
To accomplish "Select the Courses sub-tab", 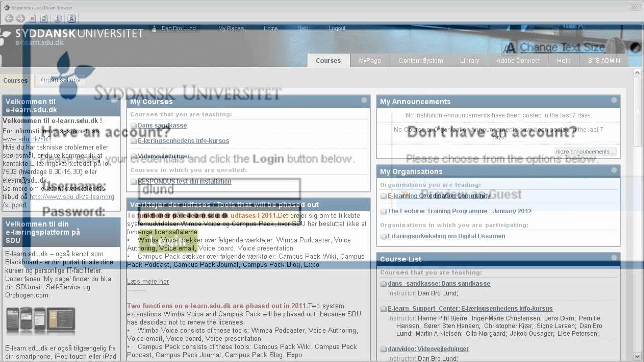I will (x=16, y=80).
